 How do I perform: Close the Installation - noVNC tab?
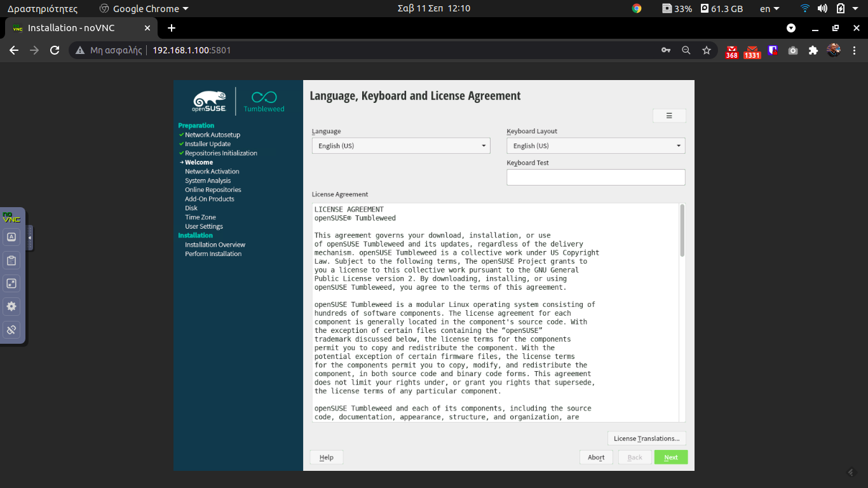[x=147, y=28]
